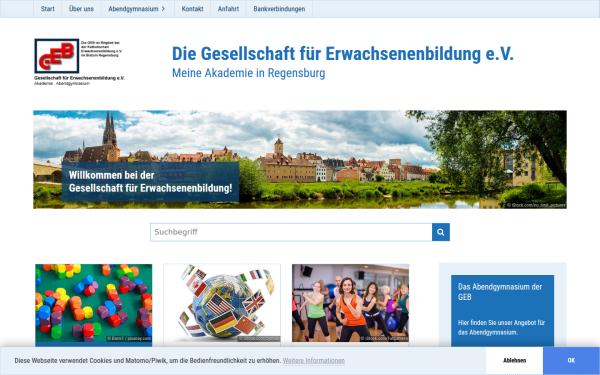Accept cookies with OK button
This screenshot has height=375, width=600.
point(571,360)
